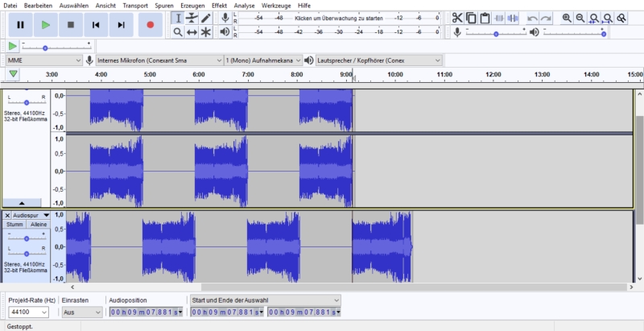Adjust the recording volume slider
This screenshot has width=644, height=331.
tap(496, 34)
